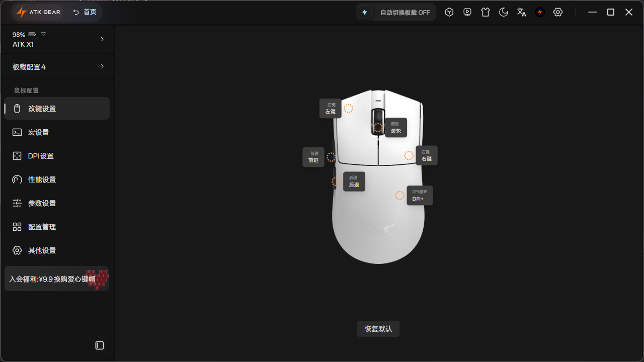Select the left button dotted hotspot

pos(348,108)
